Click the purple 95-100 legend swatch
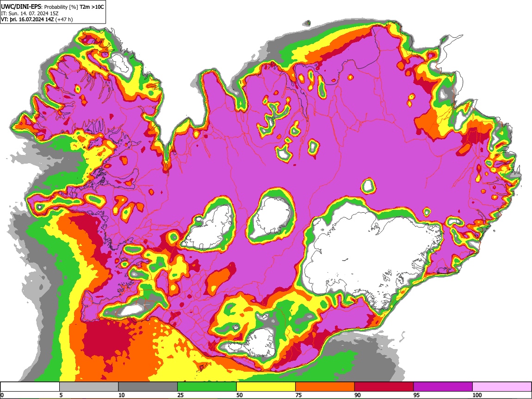 (x=443, y=387)
